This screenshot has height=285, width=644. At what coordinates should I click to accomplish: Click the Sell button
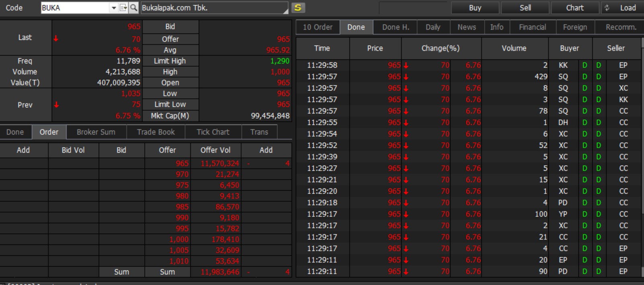tap(525, 8)
